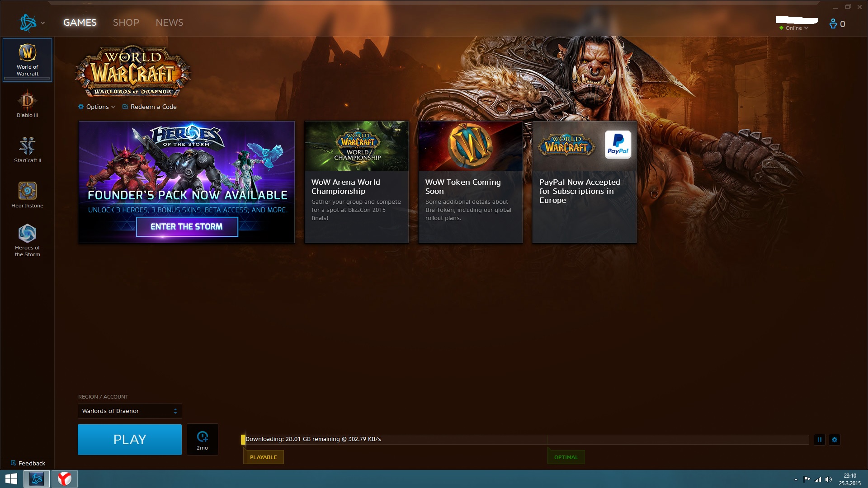Click the 2mo game time icon
The width and height of the screenshot is (868, 488).
203,439
